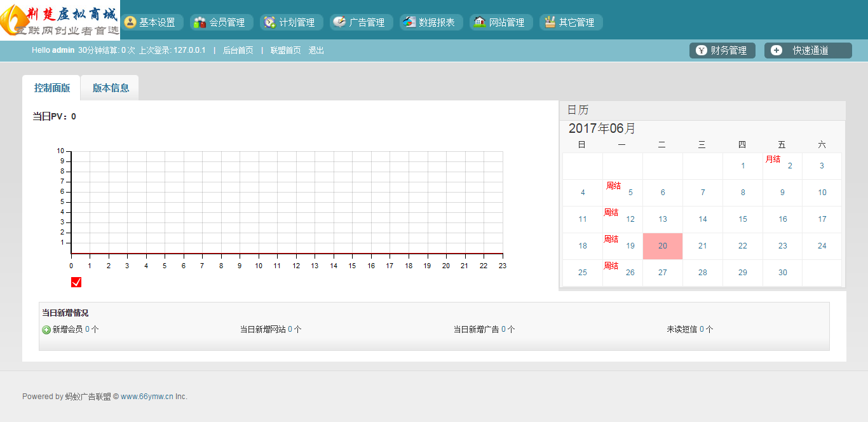Select the highlighted date 20 in calendar

click(663, 246)
